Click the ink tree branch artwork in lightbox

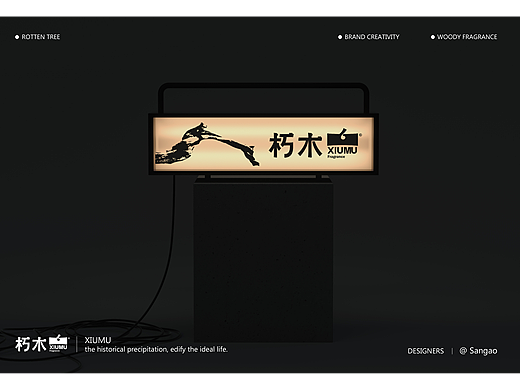[x=207, y=144]
